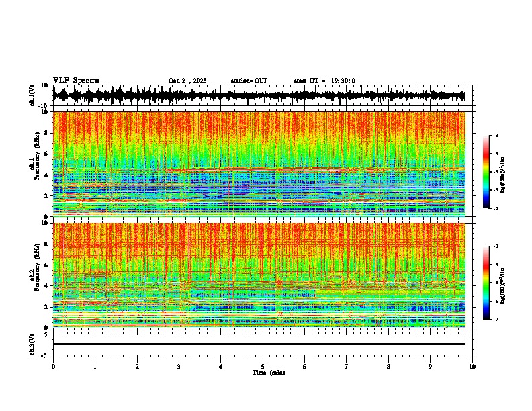Image resolution: width=532 pixels, height=411 pixels.
Task: Click the 'ch.1(V)' axis label
Action: tap(33, 95)
